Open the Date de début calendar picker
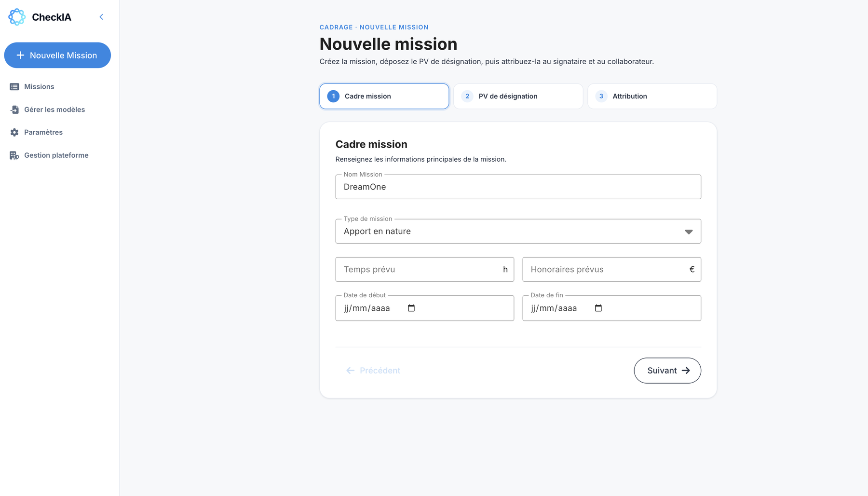Viewport: 868px width, 496px height. pyautogui.click(x=411, y=308)
